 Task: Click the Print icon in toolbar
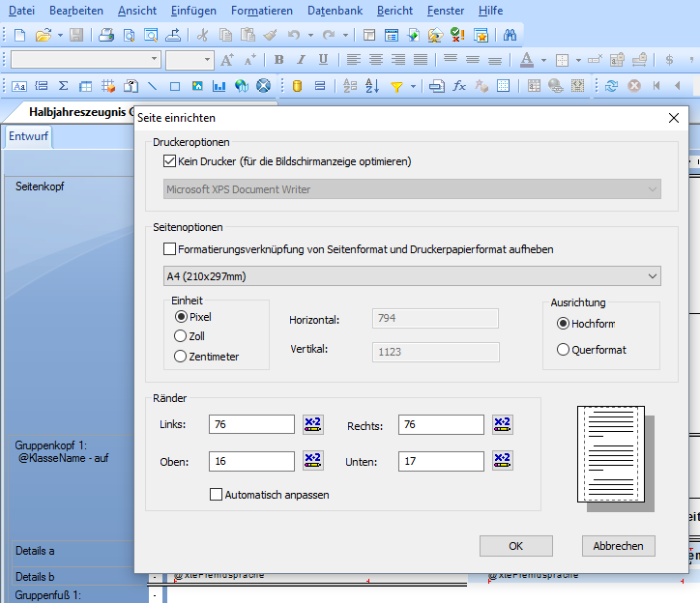(x=106, y=35)
